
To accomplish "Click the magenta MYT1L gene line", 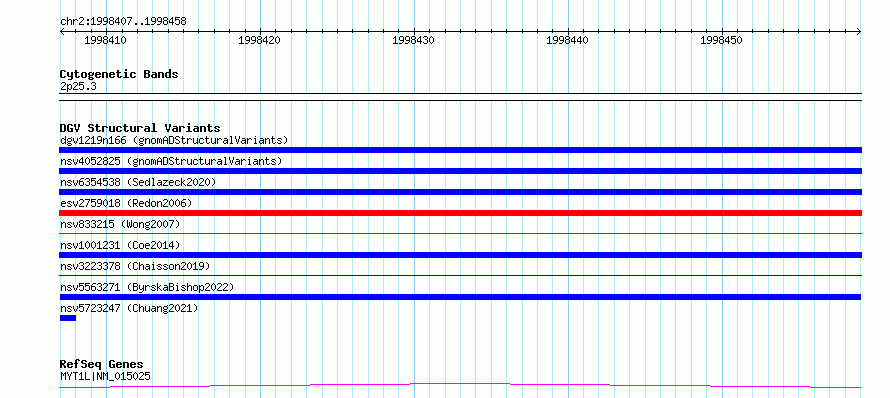I will point(460,386).
